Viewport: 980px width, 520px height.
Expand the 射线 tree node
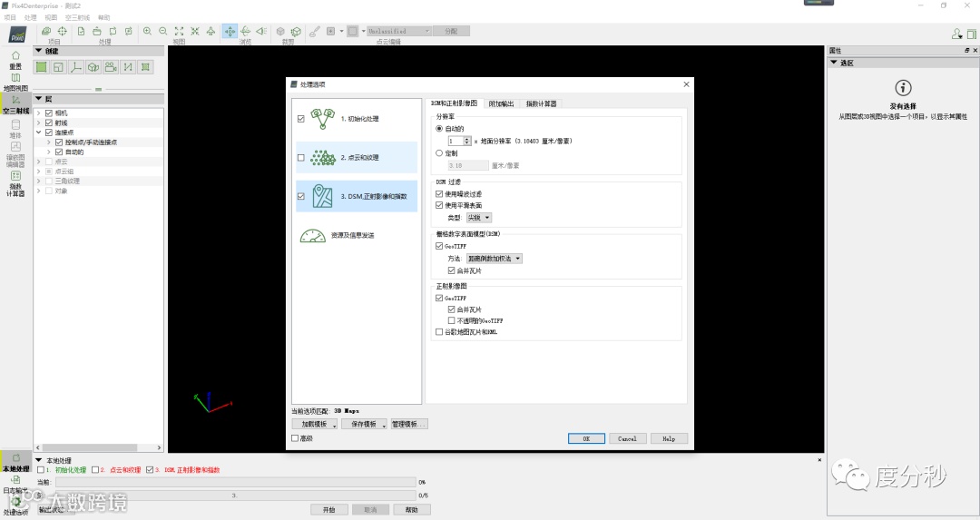coord(39,123)
